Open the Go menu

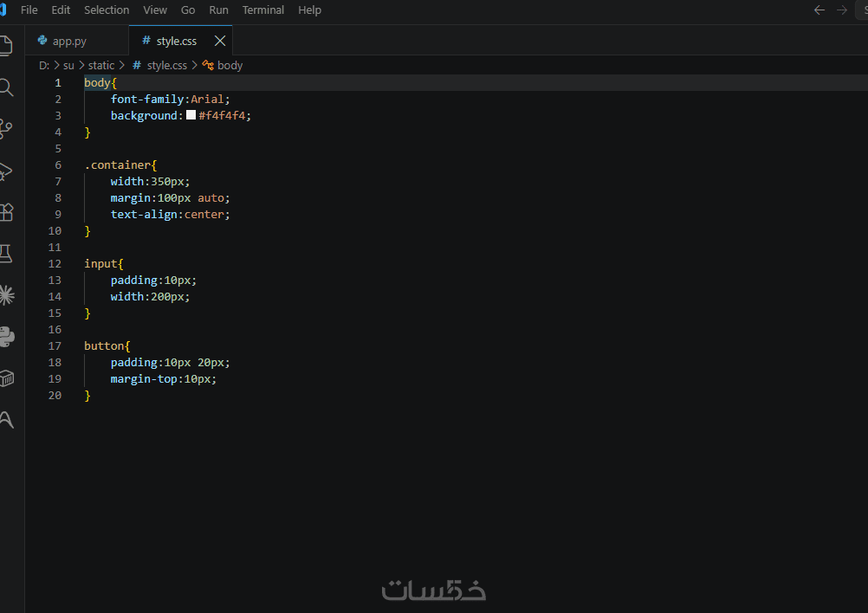click(188, 10)
